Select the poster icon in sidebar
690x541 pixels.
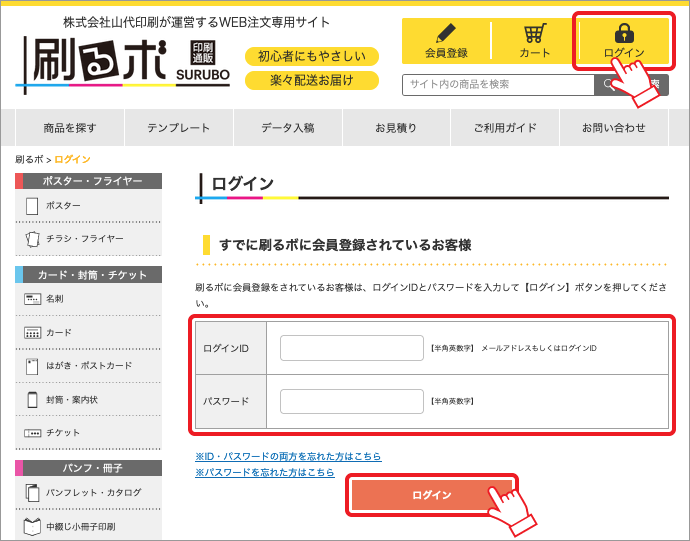tap(32, 206)
